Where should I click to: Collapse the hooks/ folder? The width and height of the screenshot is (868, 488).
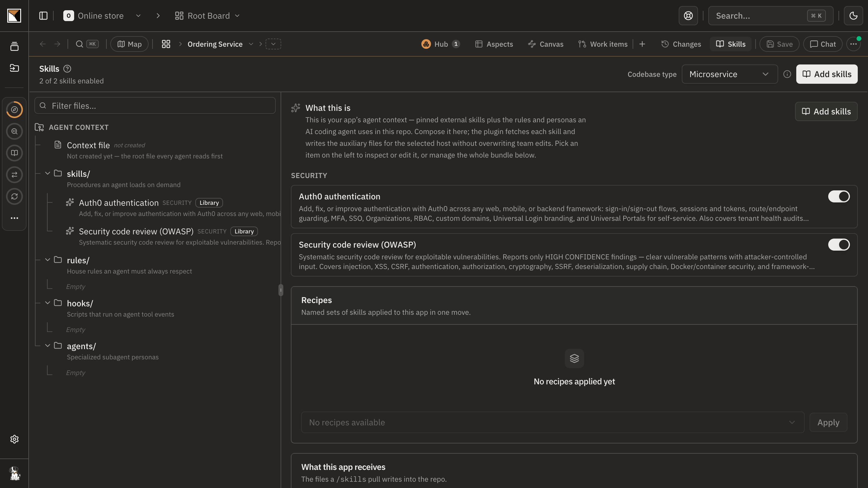tap(48, 303)
